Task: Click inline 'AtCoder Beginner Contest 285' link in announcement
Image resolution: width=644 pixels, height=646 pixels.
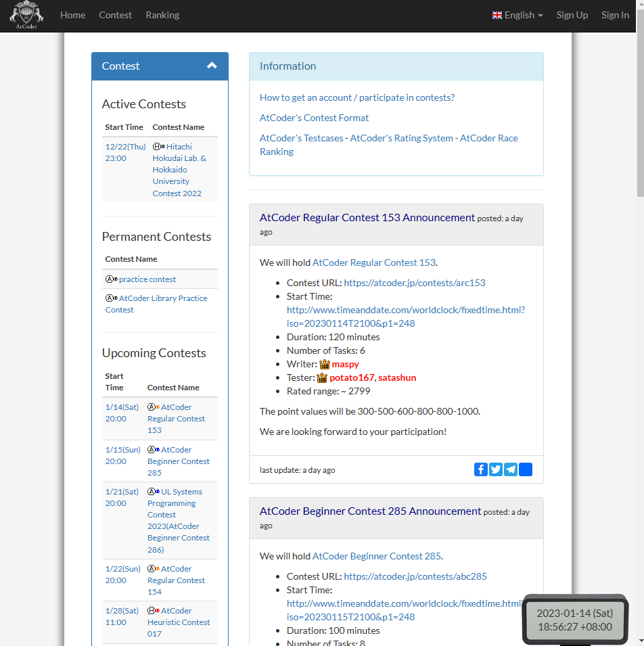Action: pos(377,556)
